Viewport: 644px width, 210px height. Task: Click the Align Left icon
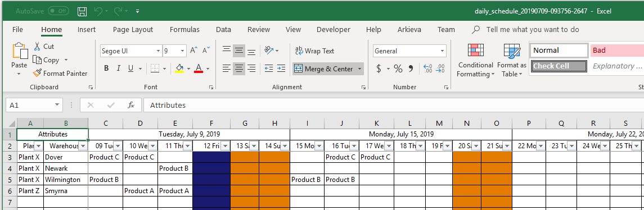click(x=226, y=69)
